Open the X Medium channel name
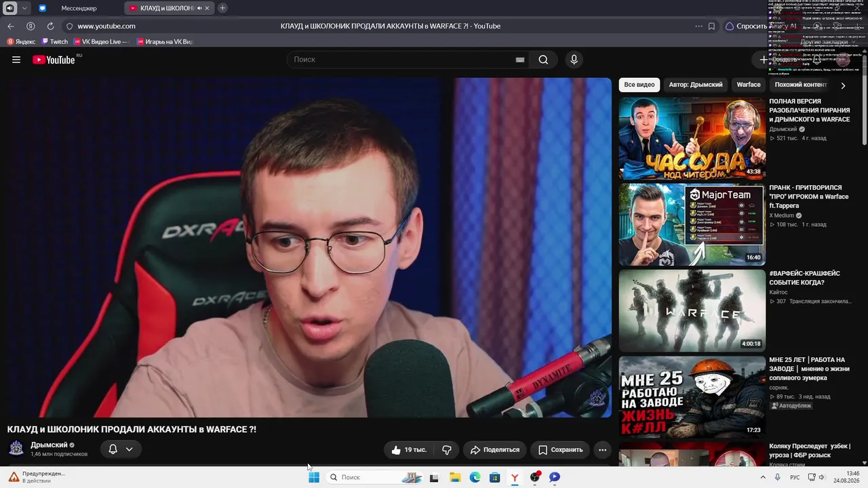The height and width of the screenshot is (488, 868). coord(782,216)
